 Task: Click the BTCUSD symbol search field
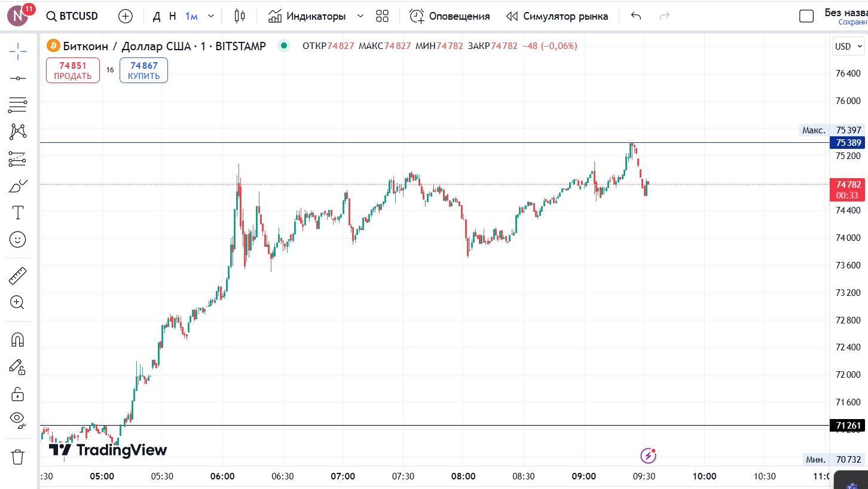[72, 16]
